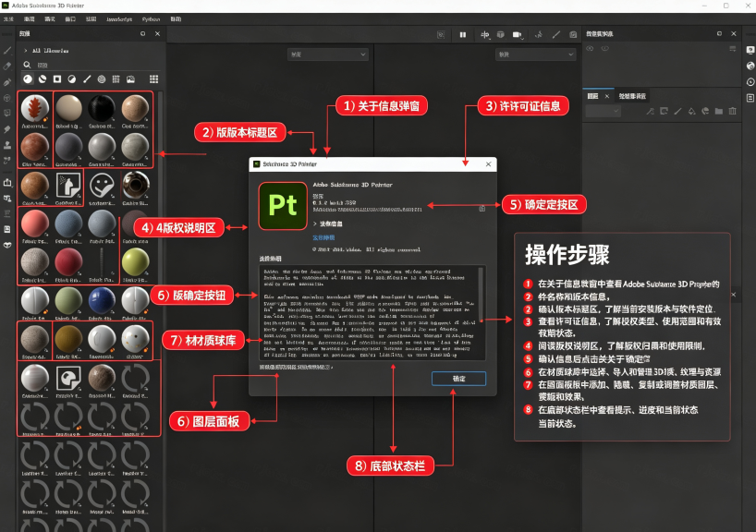756x532 pixels.
Task: Open the globe shader settings sidebar icon
Action: pyautogui.click(x=750, y=66)
